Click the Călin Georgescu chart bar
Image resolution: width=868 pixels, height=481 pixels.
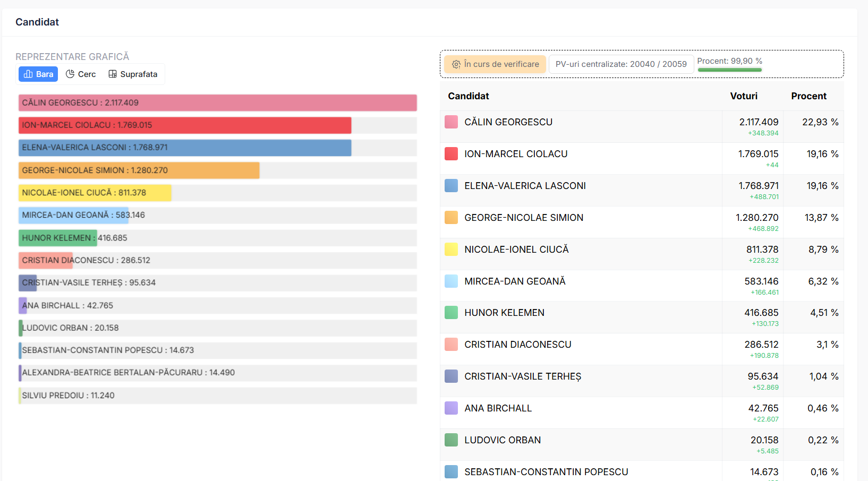pos(217,103)
